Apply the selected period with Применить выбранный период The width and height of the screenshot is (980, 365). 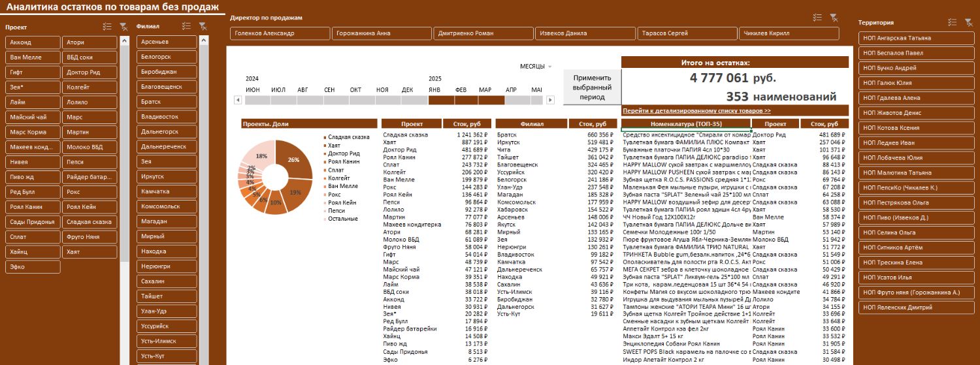tap(592, 87)
